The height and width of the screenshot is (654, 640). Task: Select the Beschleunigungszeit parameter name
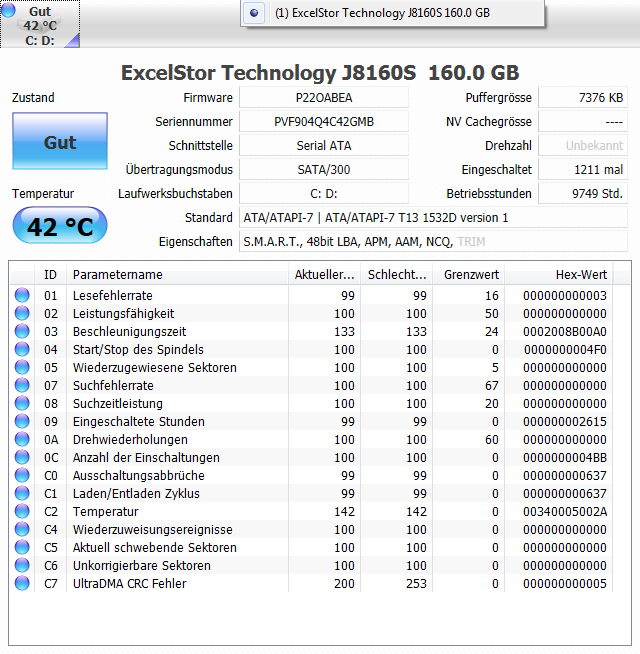pyautogui.click(x=129, y=331)
